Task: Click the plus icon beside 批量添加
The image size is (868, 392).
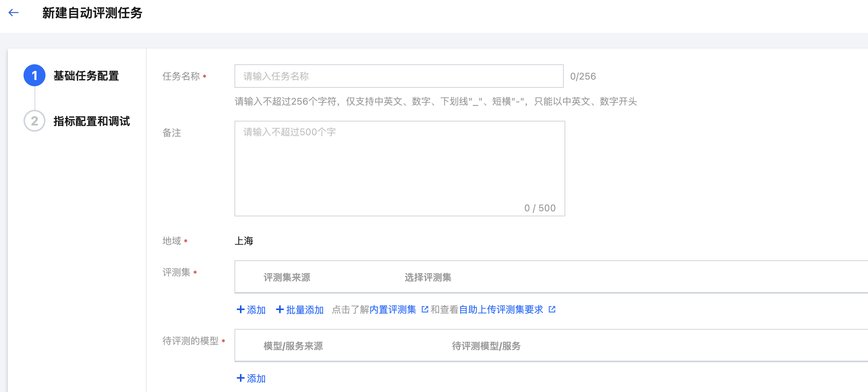Action: click(x=280, y=310)
